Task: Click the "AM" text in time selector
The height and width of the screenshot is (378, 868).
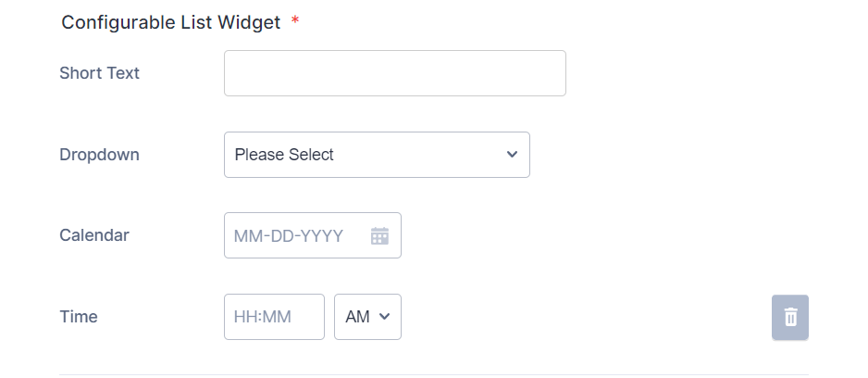Action: [x=357, y=317]
